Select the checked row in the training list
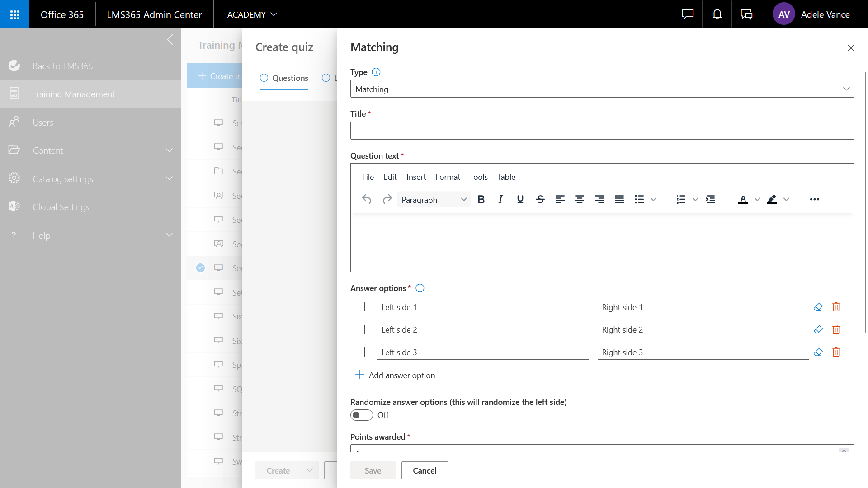The height and width of the screenshot is (488, 868). [x=200, y=268]
